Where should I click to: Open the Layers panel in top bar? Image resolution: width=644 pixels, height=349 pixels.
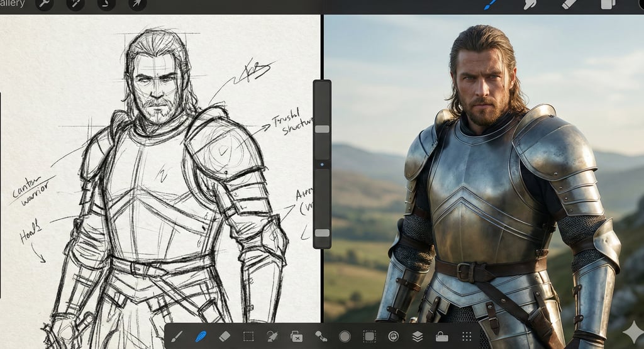(x=608, y=4)
